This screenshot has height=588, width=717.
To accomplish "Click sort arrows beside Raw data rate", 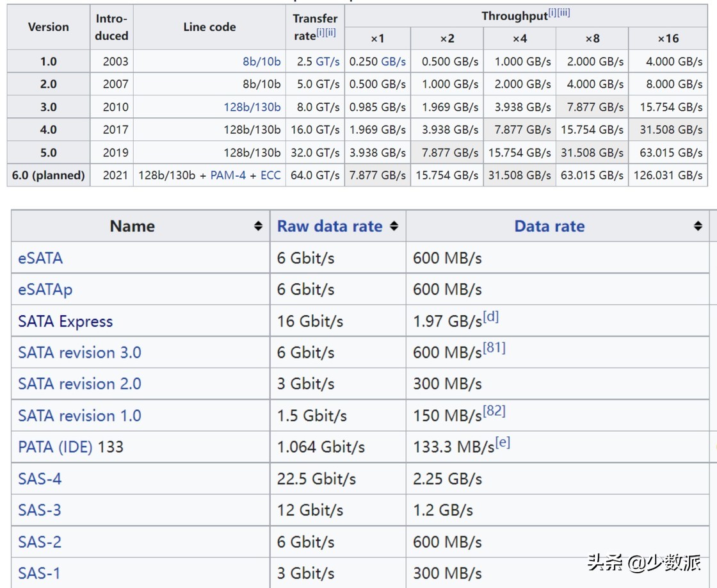I will tap(394, 226).
